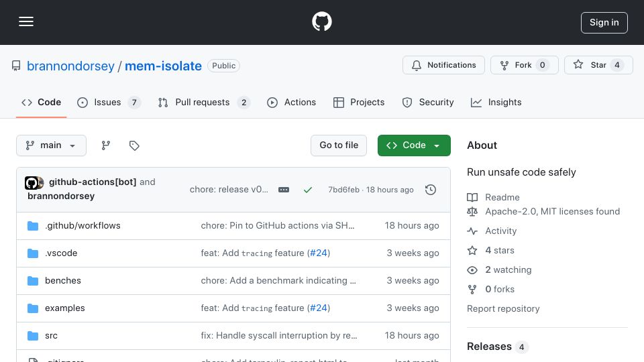Open commit 'fix: Handle syscall interruption'
Image resolution: width=644 pixels, height=362 pixels.
[x=279, y=336]
